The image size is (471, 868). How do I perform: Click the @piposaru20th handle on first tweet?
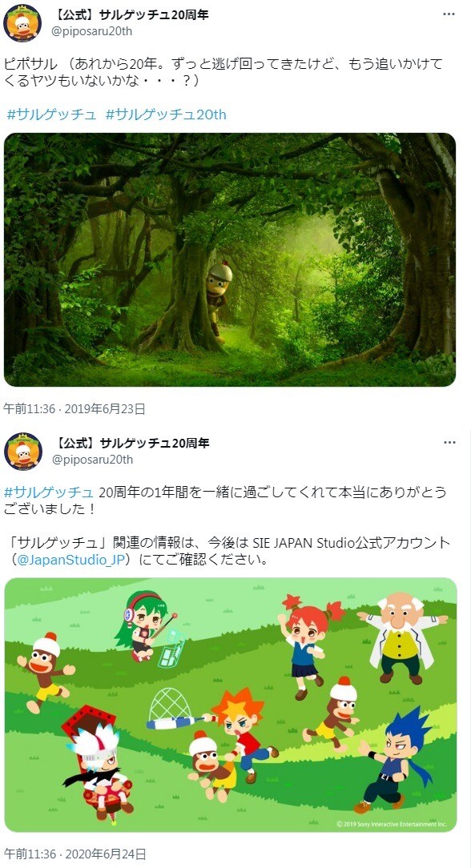pos(92,31)
